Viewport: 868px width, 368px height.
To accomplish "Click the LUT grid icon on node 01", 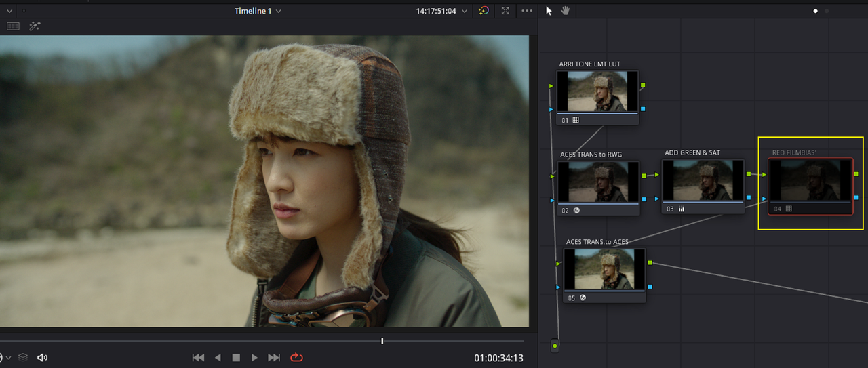I will pyautogui.click(x=576, y=120).
